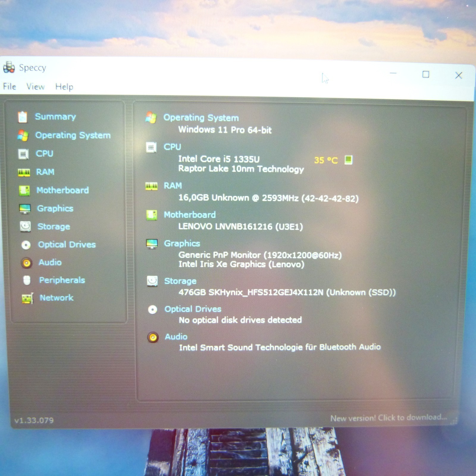Click Operating System flag icon in summary pane
This screenshot has width=476, height=476.
151,118
